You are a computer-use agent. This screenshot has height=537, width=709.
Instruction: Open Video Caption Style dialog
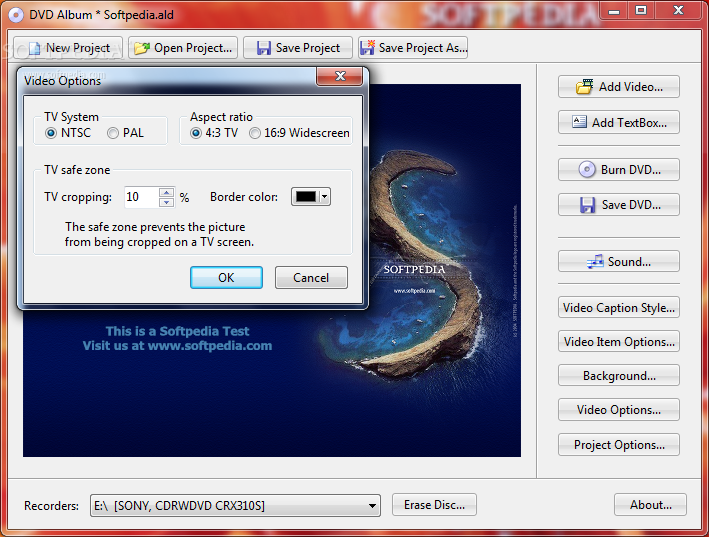coord(619,308)
